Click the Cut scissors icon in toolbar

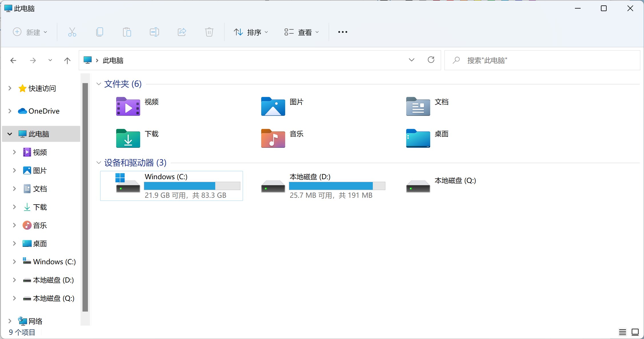tap(72, 32)
